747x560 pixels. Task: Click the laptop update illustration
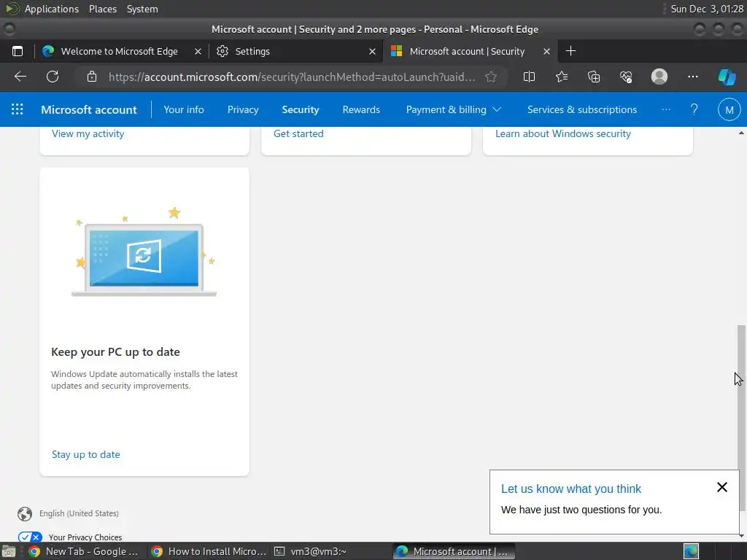(144, 252)
